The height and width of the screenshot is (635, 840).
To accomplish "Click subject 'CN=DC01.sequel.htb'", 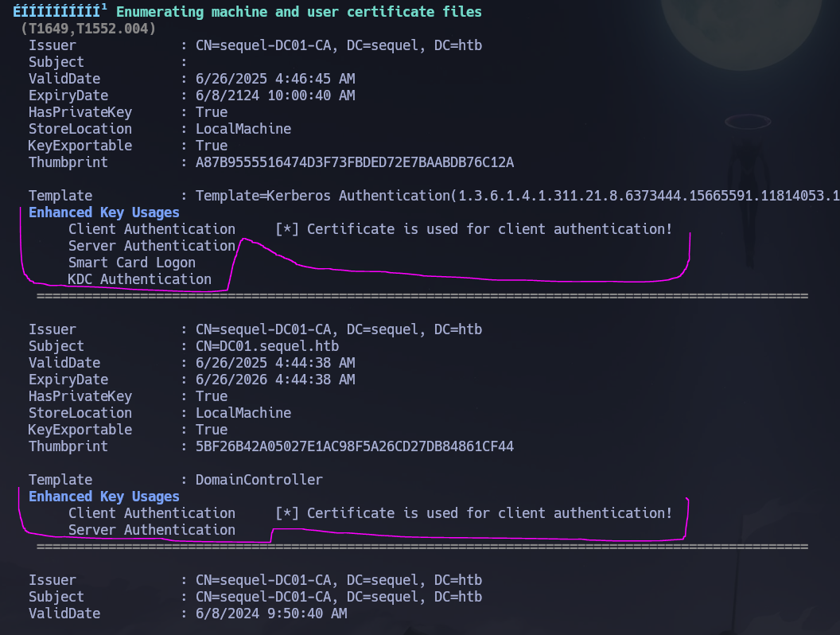I will coord(266,346).
